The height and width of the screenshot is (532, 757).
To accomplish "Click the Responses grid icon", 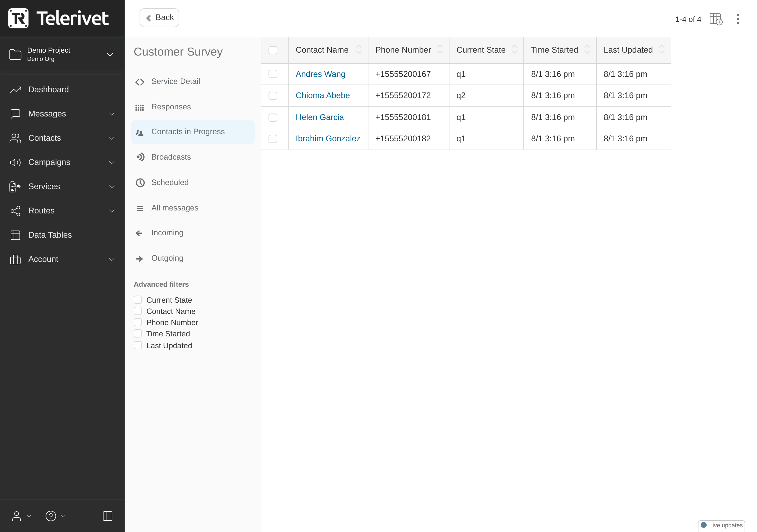I will [x=140, y=108].
